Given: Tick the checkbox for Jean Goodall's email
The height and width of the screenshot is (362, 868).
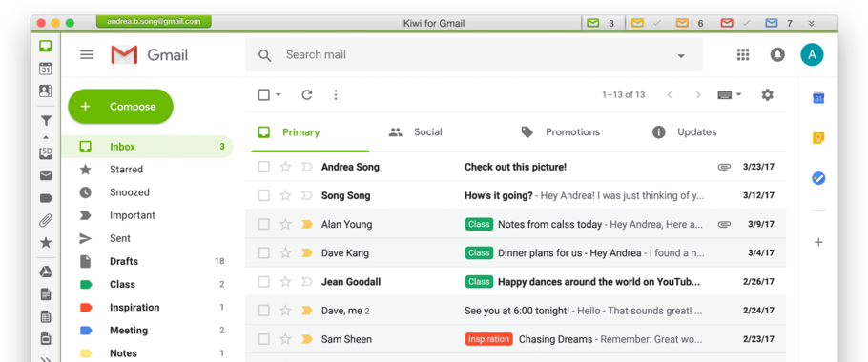Looking at the screenshot, I should 264,282.
